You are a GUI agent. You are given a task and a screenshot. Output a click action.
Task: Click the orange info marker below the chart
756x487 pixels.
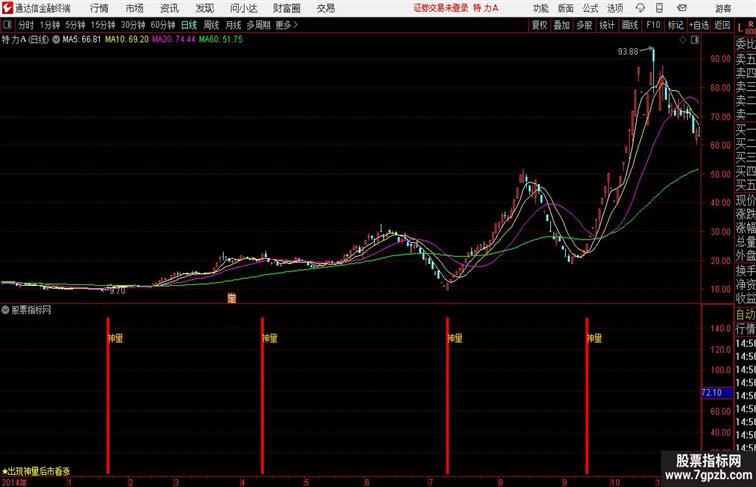click(x=232, y=298)
